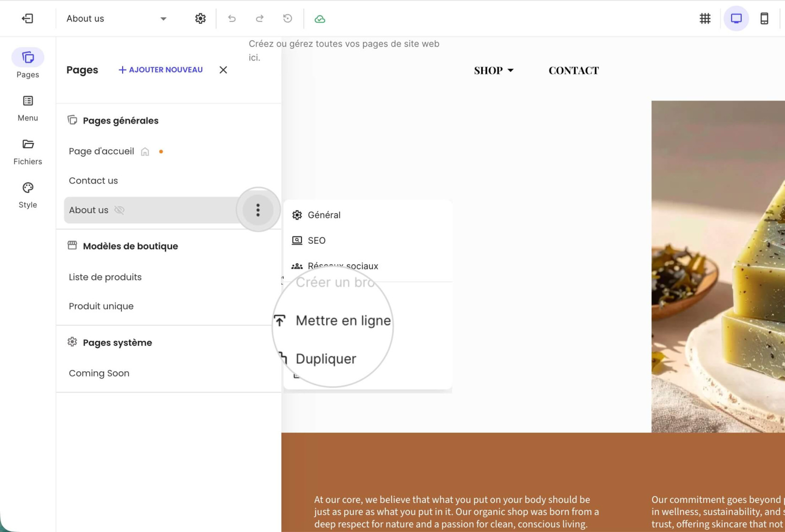Viewport: 785px width, 532px height.
Task: Click the Pages système section header
Action: [x=117, y=343]
